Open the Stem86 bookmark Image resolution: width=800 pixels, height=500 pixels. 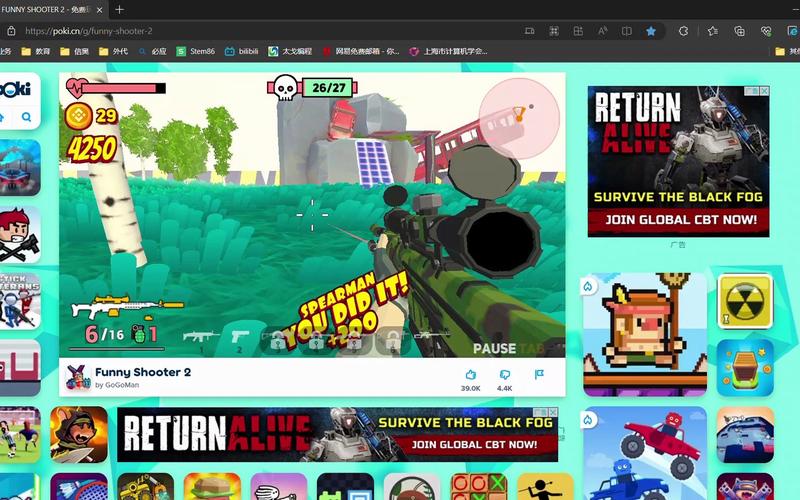(196, 52)
